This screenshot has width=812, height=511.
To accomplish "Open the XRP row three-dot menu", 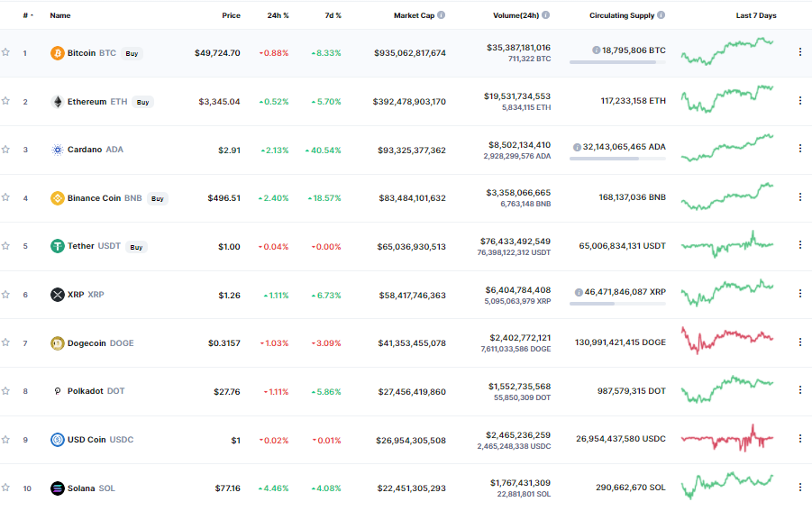I will pyautogui.click(x=800, y=293).
